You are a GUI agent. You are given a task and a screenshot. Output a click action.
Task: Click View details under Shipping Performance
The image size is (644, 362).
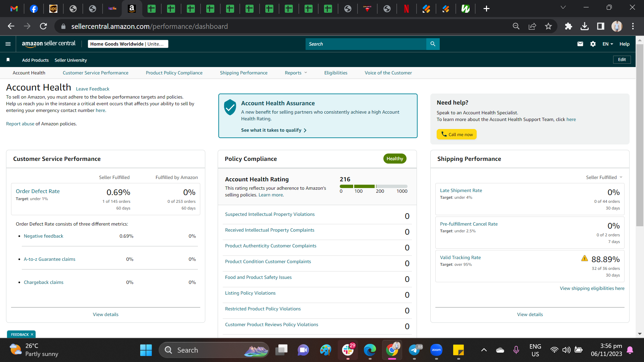coord(530,314)
